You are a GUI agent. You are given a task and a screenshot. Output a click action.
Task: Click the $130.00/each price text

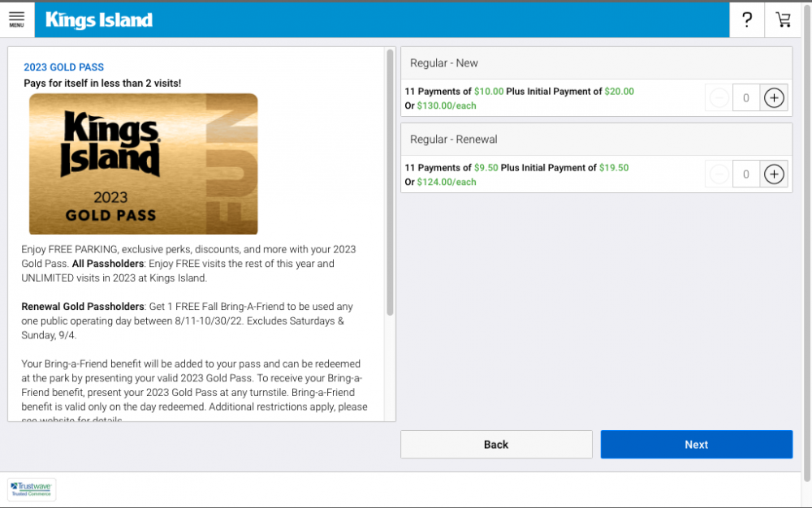pyautogui.click(x=446, y=105)
